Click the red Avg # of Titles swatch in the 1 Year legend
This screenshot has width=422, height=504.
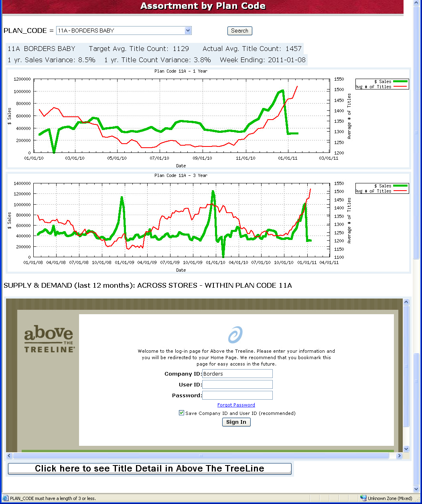(400, 87)
